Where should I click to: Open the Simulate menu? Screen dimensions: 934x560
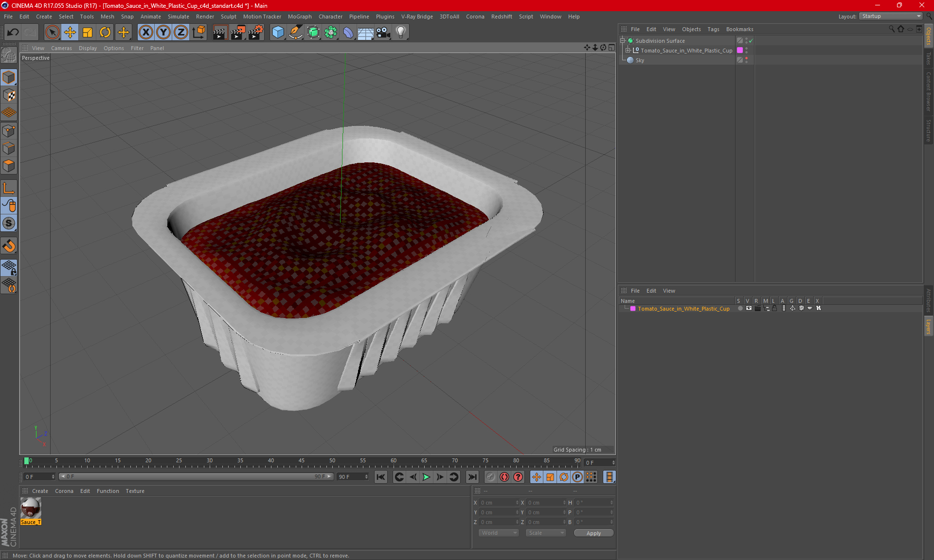coord(179,17)
